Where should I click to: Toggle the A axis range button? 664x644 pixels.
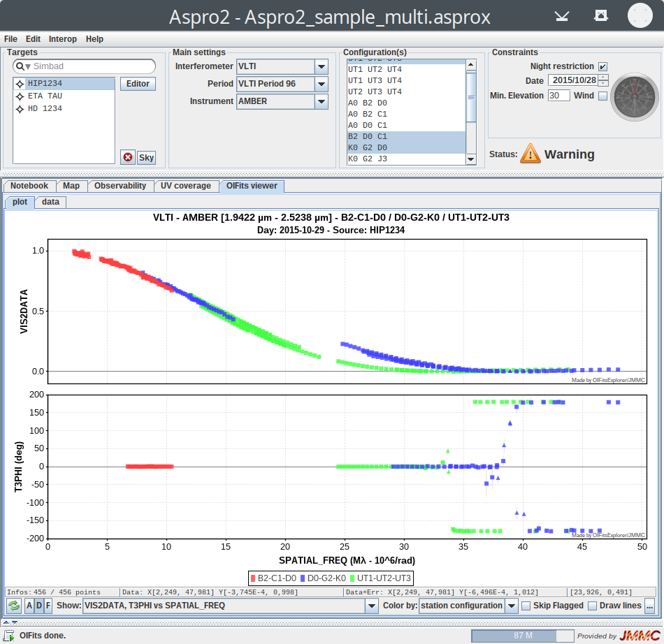click(x=29, y=606)
